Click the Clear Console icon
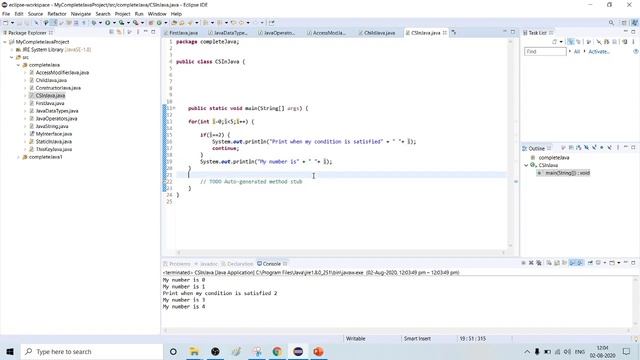Screen dimensions: 640x360 tap(549, 263)
